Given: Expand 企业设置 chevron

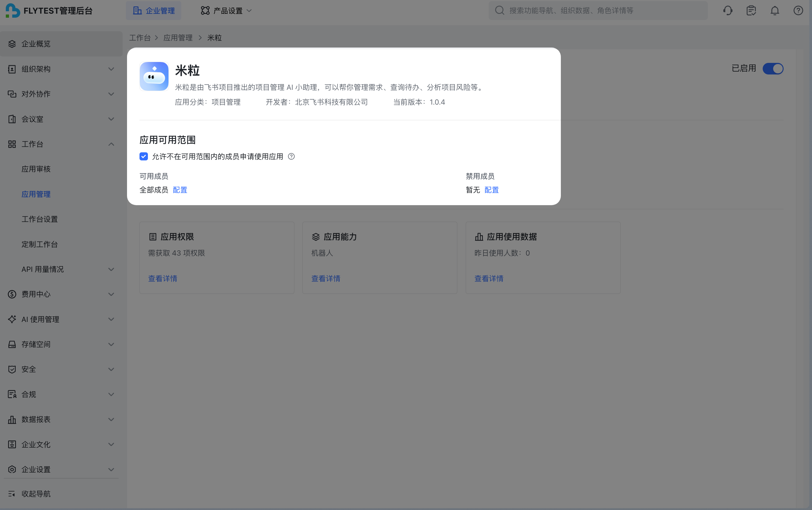Looking at the screenshot, I should click(x=111, y=469).
